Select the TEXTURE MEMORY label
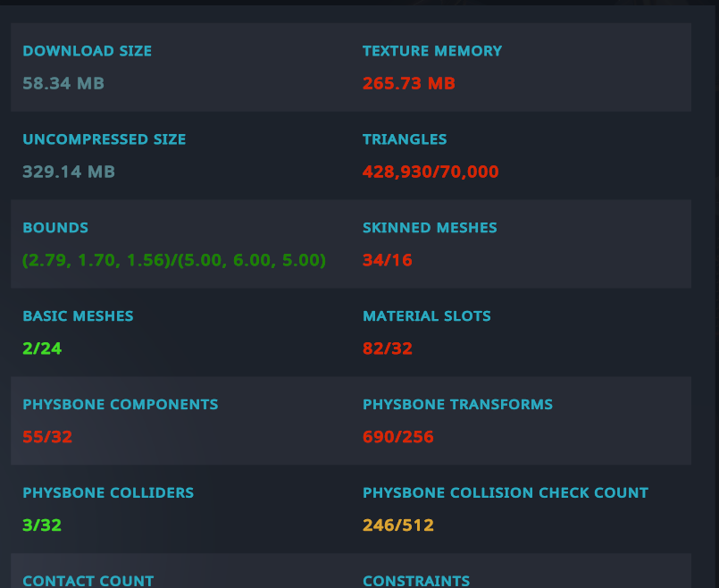 [x=432, y=51]
